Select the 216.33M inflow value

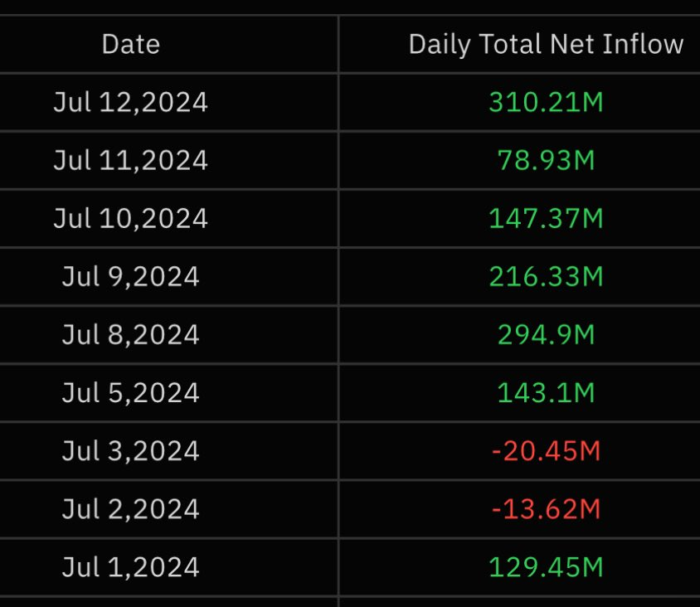click(x=546, y=276)
